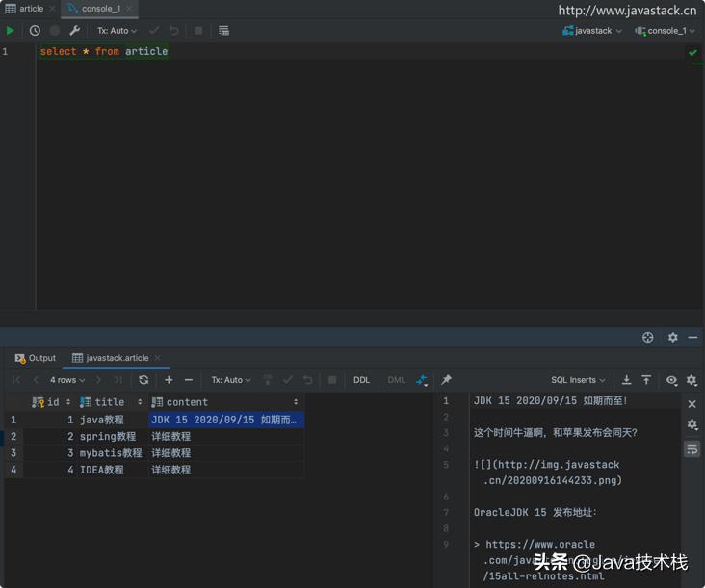Open Tx: Auto dropdown in console toolbar
Screen dimensions: 705x588
tap(117, 31)
